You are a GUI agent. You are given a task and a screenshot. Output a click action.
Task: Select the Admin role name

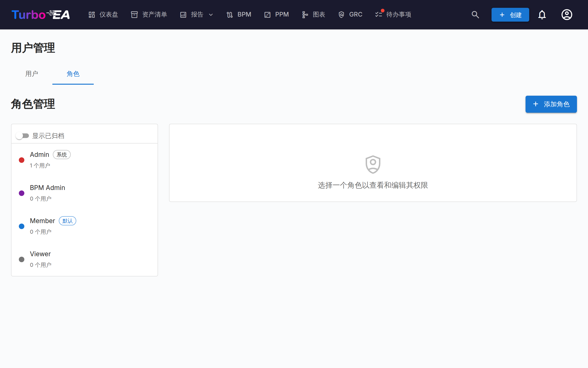click(39, 155)
